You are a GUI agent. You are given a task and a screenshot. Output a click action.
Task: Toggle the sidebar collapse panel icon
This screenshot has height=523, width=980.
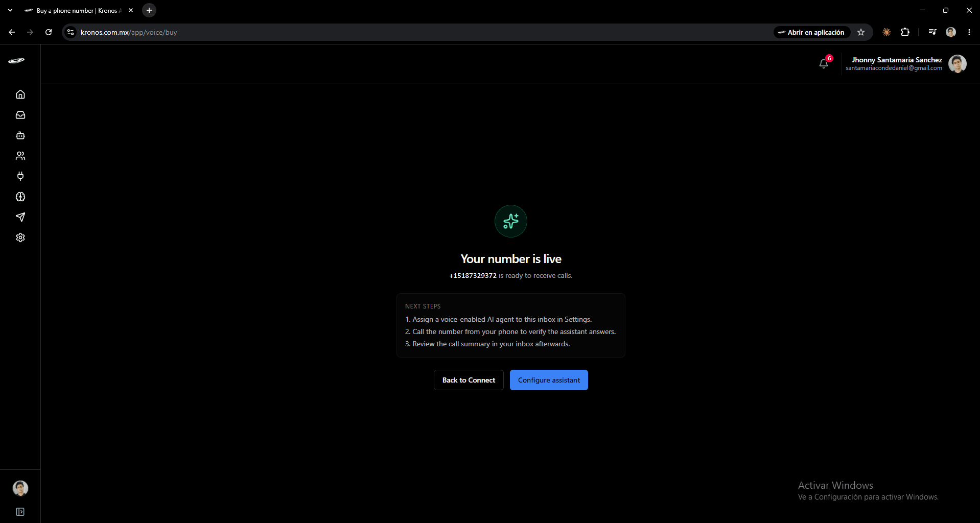pos(20,512)
